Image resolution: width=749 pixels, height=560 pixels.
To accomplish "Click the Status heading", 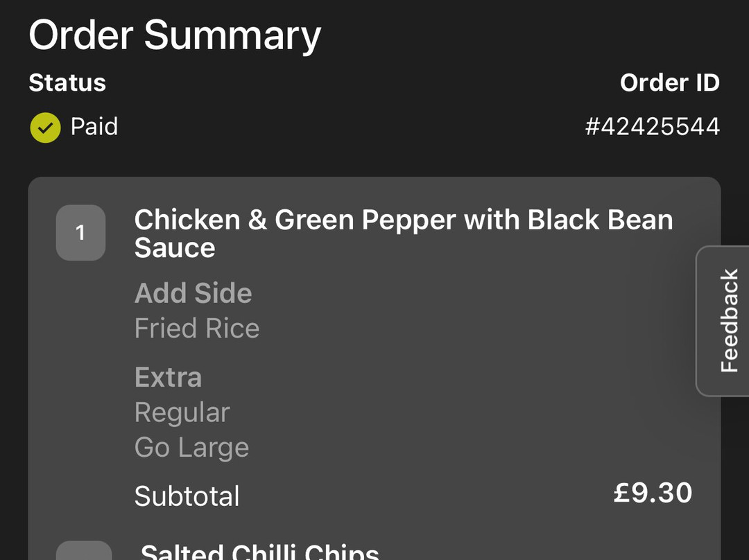I will click(67, 82).
